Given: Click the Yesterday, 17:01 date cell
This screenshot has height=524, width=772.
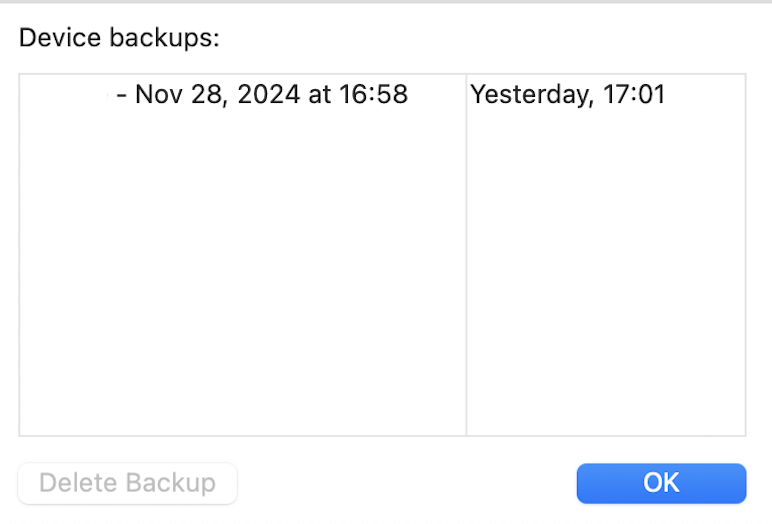Looking at the screenshot, I should pos(568,95).
